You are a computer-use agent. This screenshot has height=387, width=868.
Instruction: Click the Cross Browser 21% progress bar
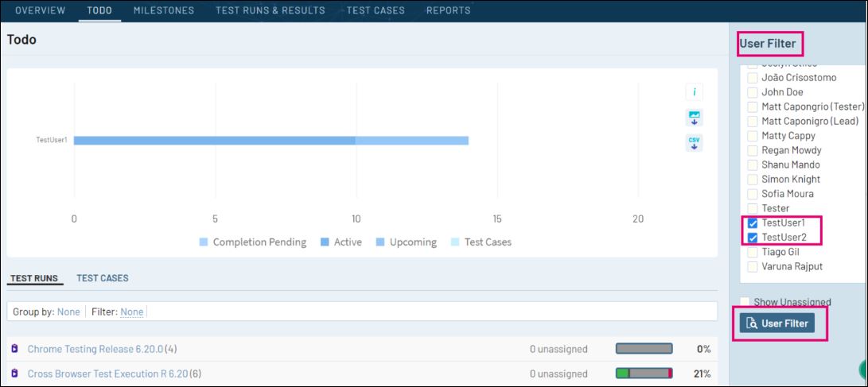644,373
